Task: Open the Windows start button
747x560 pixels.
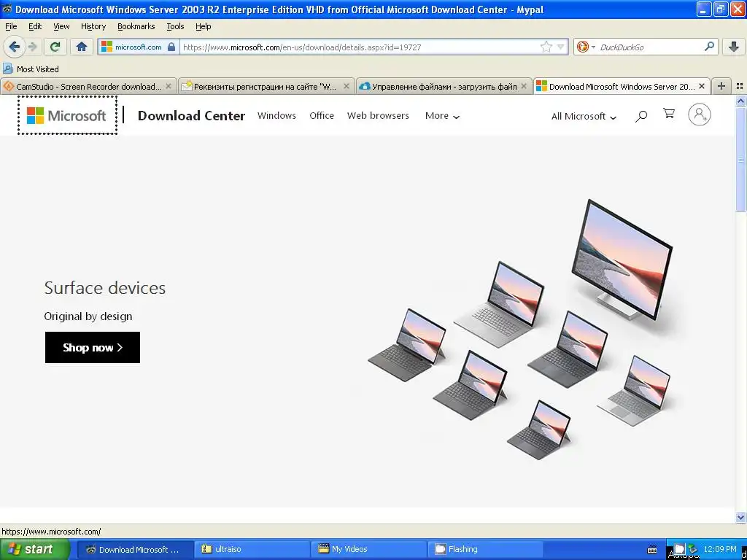Action: pyautogui.click(x=34, y=549)
